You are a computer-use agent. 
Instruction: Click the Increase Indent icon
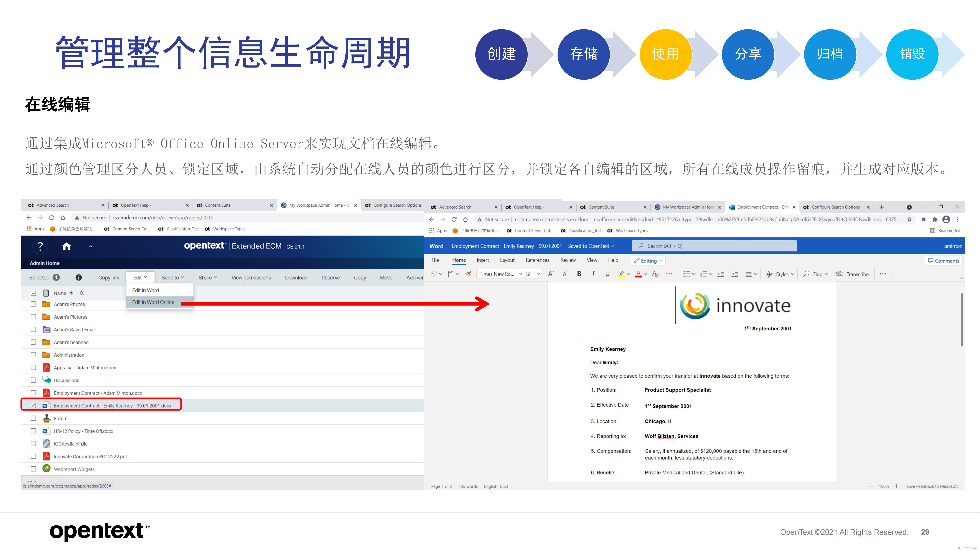[734, 274]
